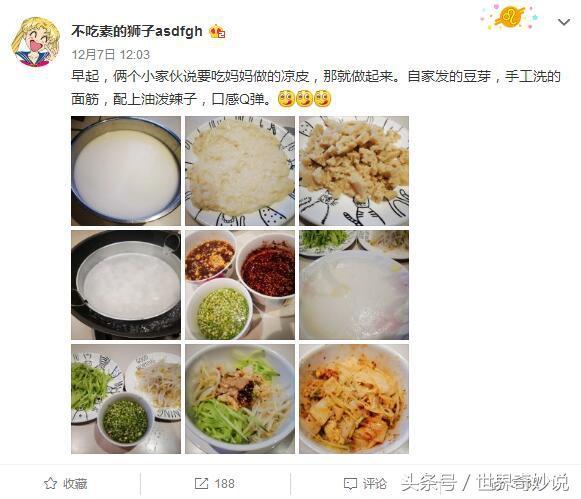
Task: Click the last drooling emoji in post
Action: click(322, 99)
